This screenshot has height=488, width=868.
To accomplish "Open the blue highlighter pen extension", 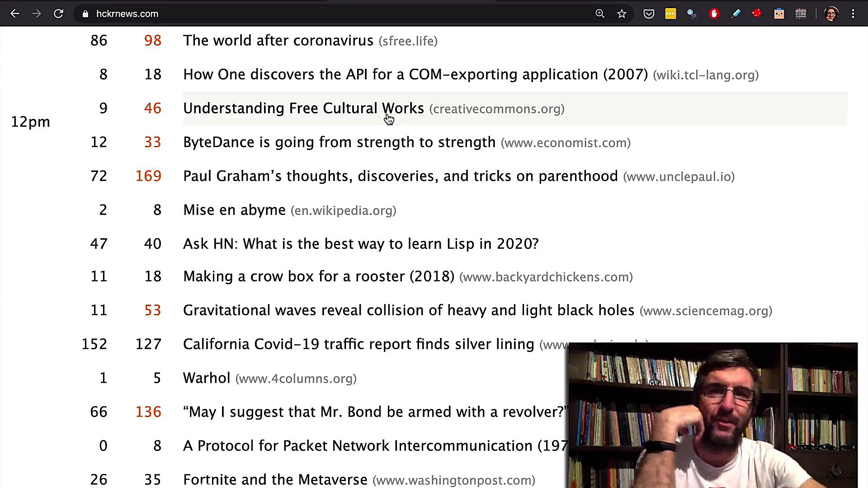I will click(736, 14).
